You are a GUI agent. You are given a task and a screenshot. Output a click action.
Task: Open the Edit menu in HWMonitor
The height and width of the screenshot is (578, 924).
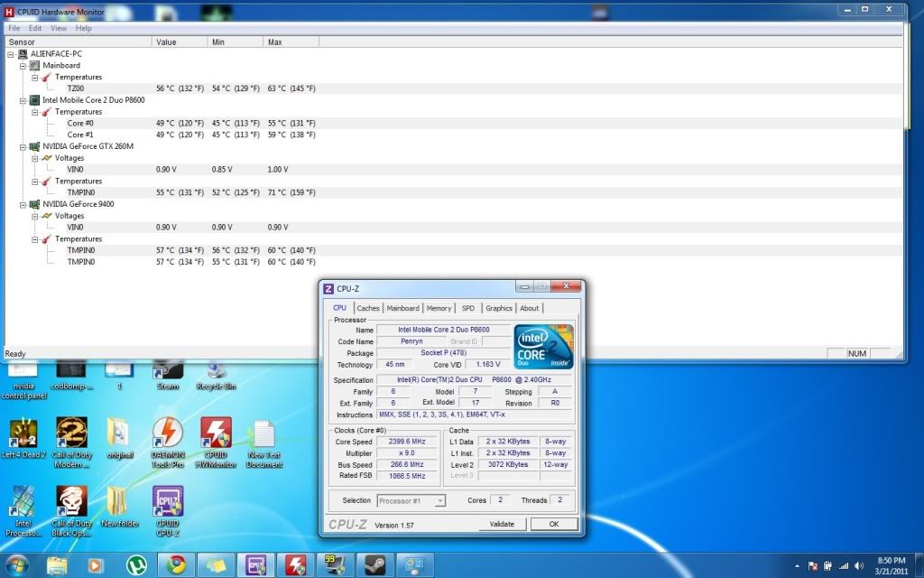[x=35, y=28]
